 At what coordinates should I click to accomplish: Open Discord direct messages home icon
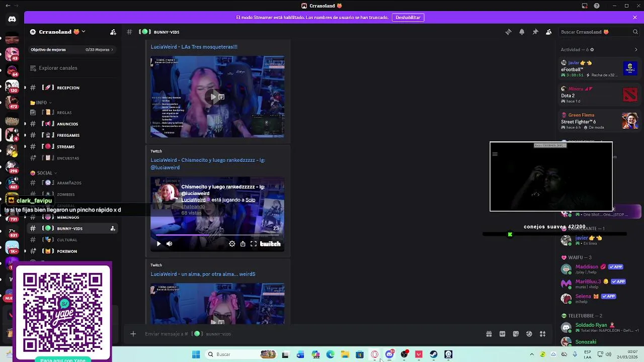[12, 19]
